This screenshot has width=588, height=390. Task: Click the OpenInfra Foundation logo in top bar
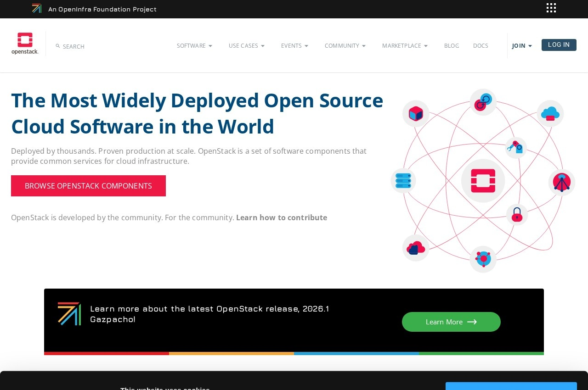click(x=37, y=8)
